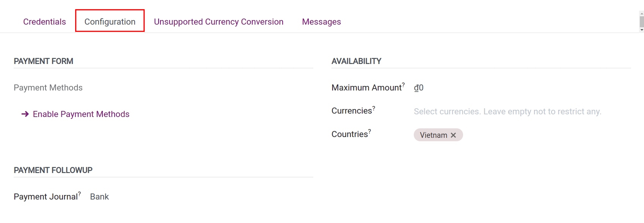Click the arrow icon beside Enable Payment Methods
The image size is (644, 223).
click(x=25, y=114)
